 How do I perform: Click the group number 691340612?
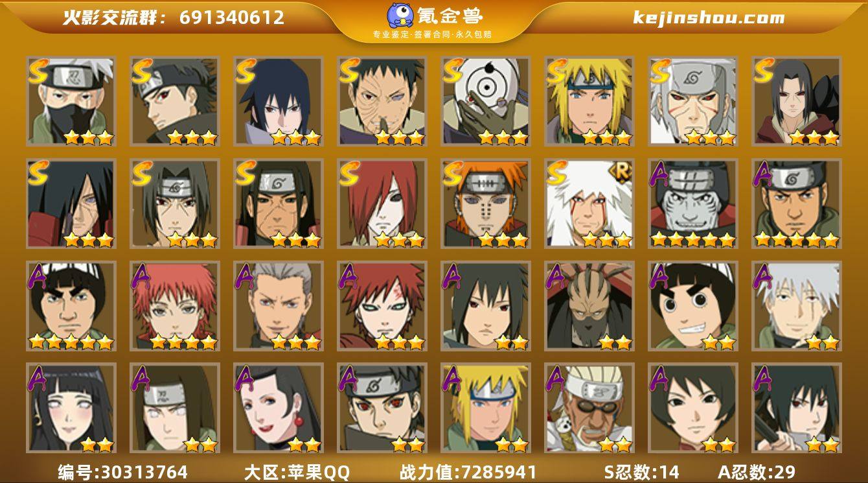coord(232,18)
